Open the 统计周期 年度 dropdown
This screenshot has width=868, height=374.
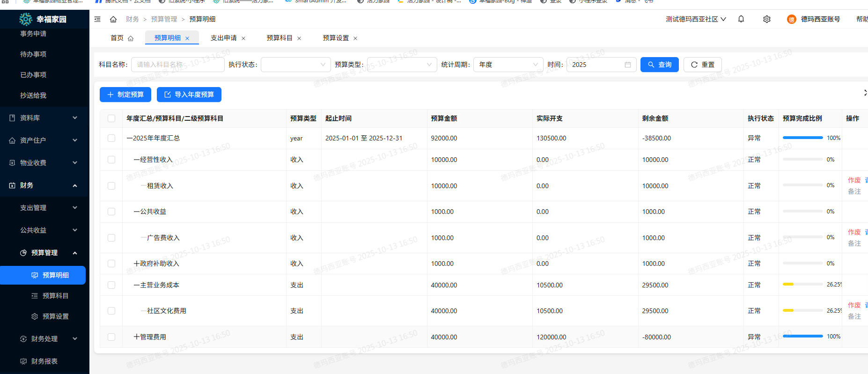[x=508, y=65]
